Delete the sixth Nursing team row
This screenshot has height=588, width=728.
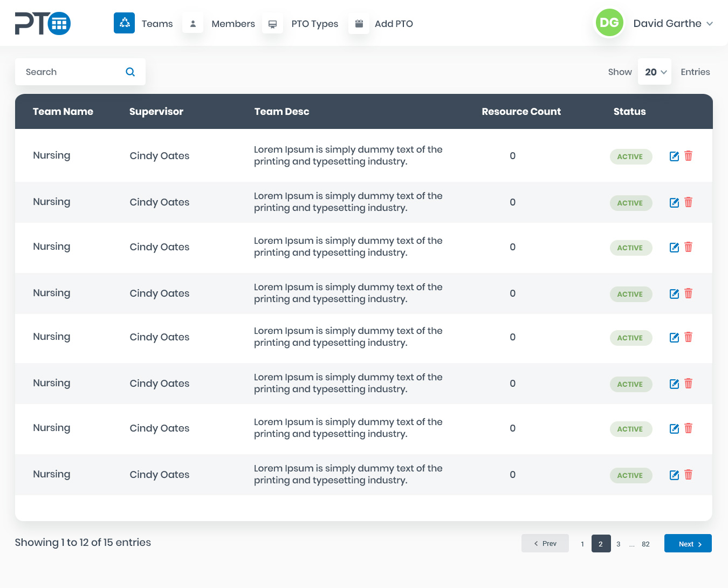689,384
